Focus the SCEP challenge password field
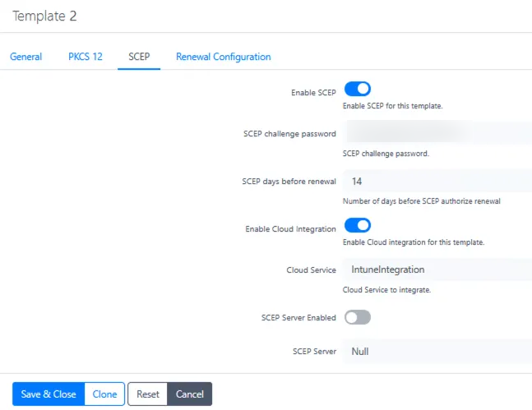This screenshot has height=410, width=532. coord(437,133)
